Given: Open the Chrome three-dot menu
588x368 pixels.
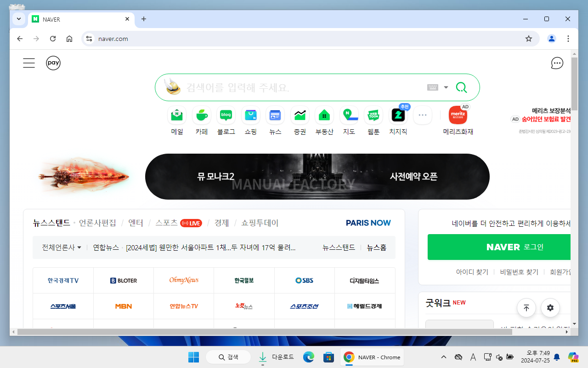Looking at the screenshot, I should click(568, 39).
